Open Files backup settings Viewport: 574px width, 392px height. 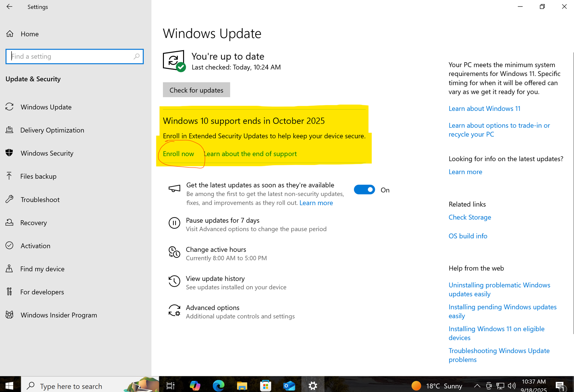pyautogui.click(x=38, y=176)
